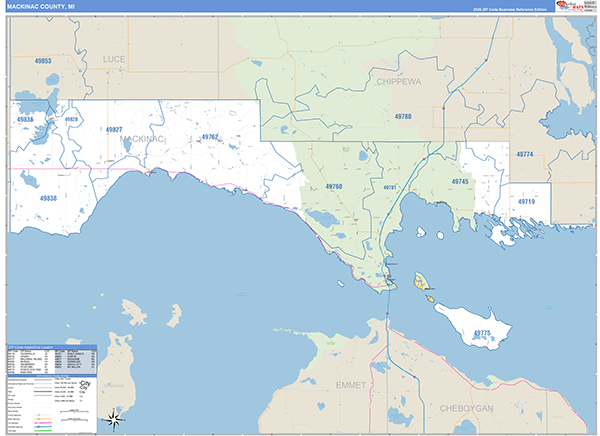Select ZIP code label 49827
Viewport: 600px width, 436px height.
tap(114, 130)
